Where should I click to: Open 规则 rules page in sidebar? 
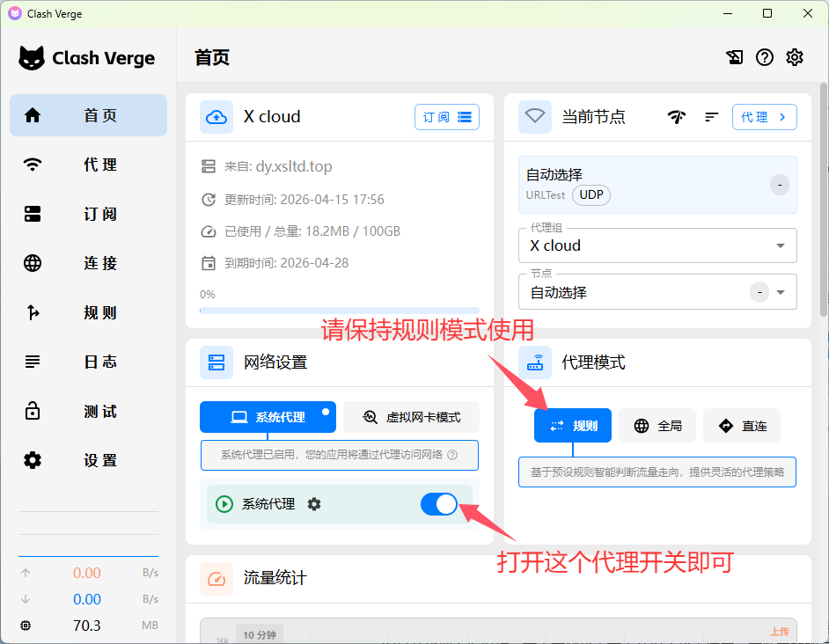(x=88, y=312)
